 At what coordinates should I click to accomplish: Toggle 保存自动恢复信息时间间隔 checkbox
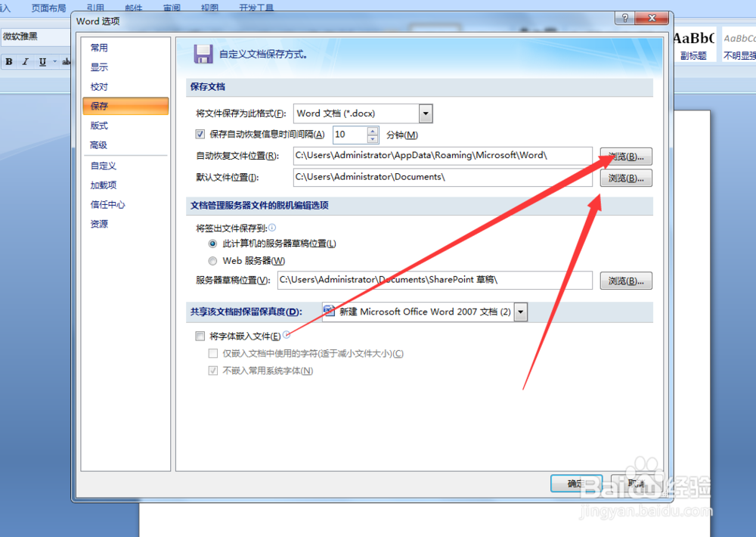[200, 134]
